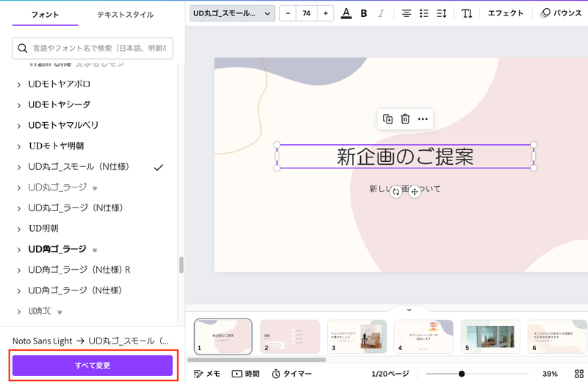
Task: Click the crown icon next to UD丸ゴ_ラージ
Action: click(95, 188)
